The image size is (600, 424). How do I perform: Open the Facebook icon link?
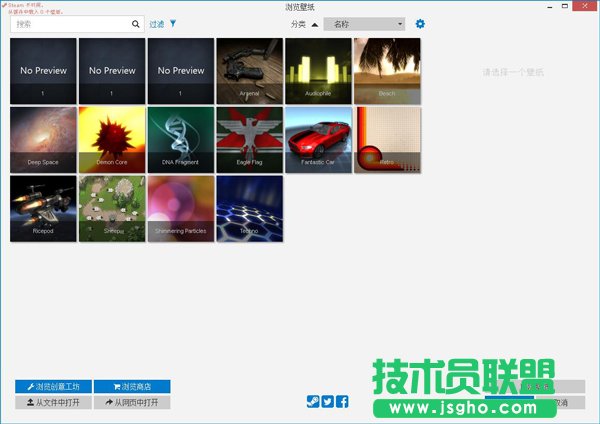coord(342,401)
